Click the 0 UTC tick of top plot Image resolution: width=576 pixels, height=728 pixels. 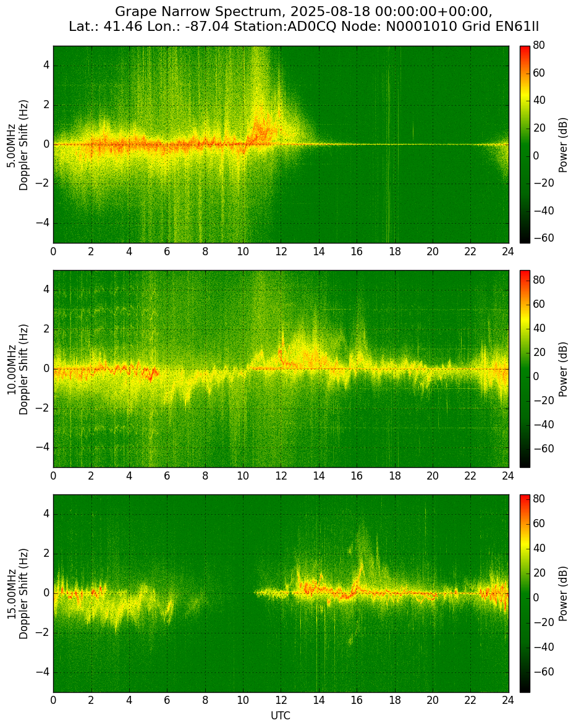pyautogui.click(x=53, y=251)
